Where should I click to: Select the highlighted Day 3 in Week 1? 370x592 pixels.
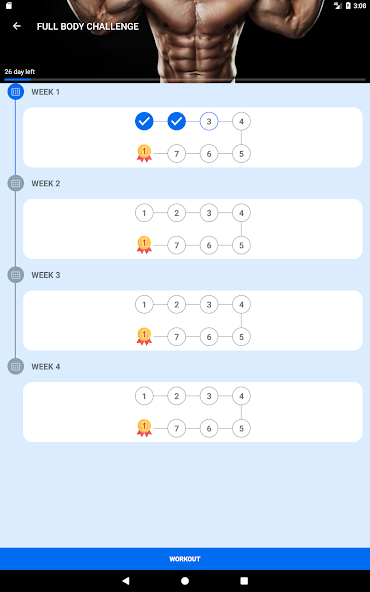coord(209,121)
